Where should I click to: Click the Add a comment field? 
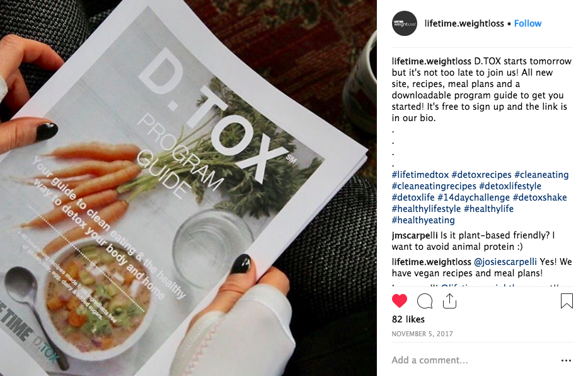pyautogui.click(x=473, y=360)
